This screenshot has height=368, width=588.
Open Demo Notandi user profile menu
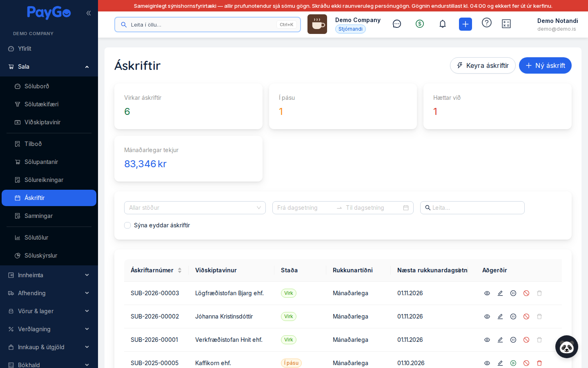[557, 25]
